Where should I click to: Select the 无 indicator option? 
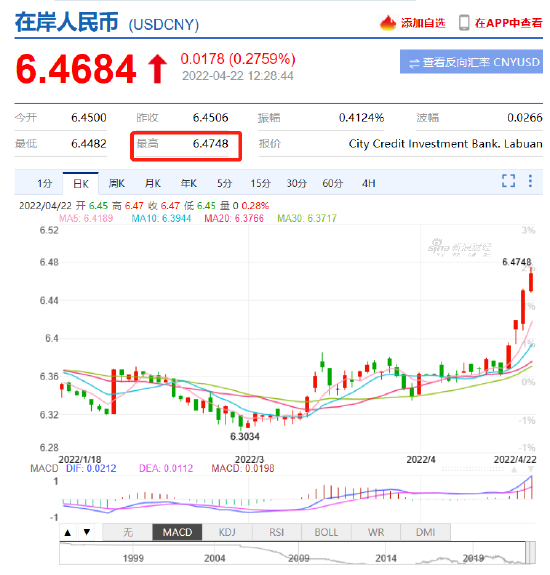pos(128,532)
